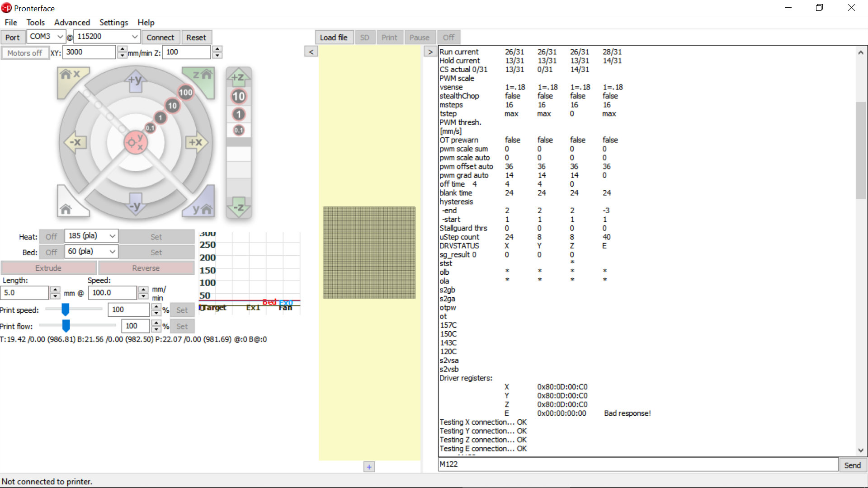Click the Print speed slider handle

point(66,310)
